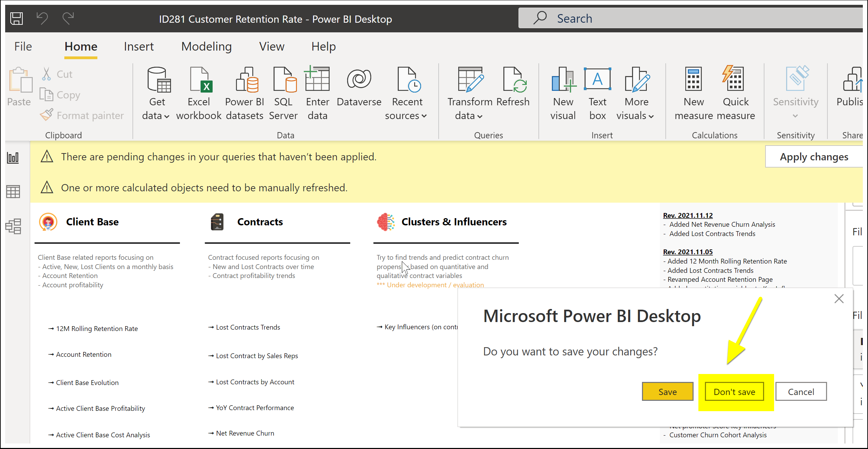Click Save in the dialog

coord(667,392)
